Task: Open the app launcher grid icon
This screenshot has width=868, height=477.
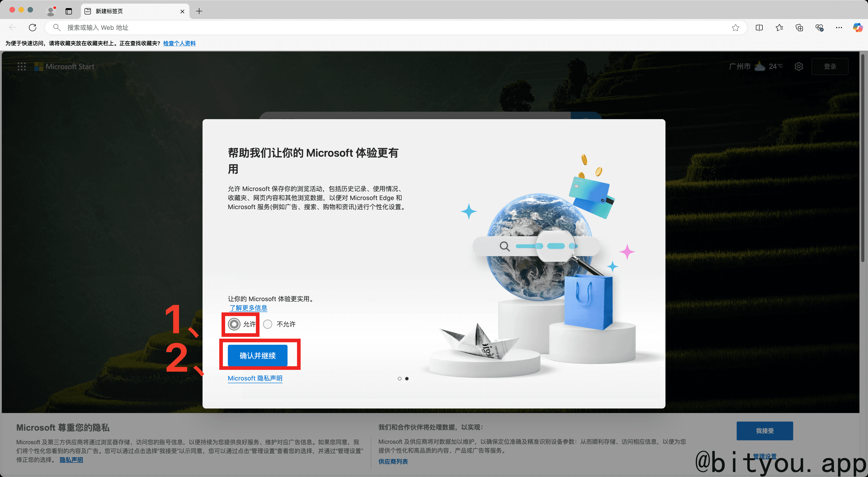Action: (21, 66)
